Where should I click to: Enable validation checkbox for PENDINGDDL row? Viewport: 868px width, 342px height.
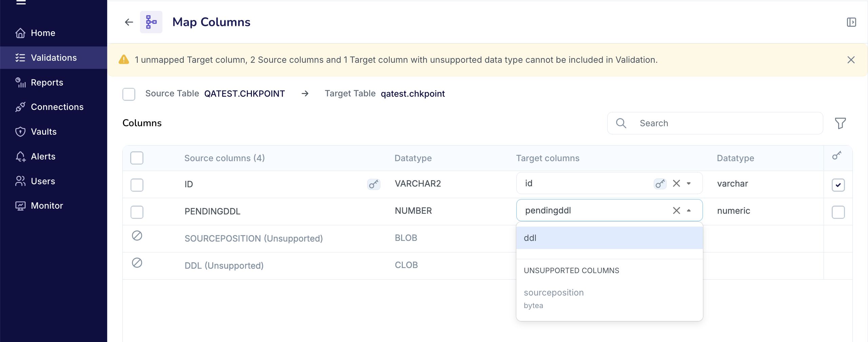[x=838, y=212]
